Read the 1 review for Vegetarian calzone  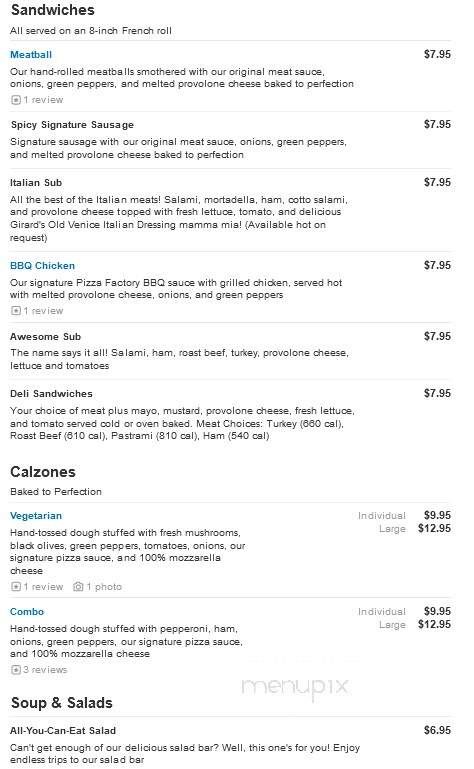43,587
